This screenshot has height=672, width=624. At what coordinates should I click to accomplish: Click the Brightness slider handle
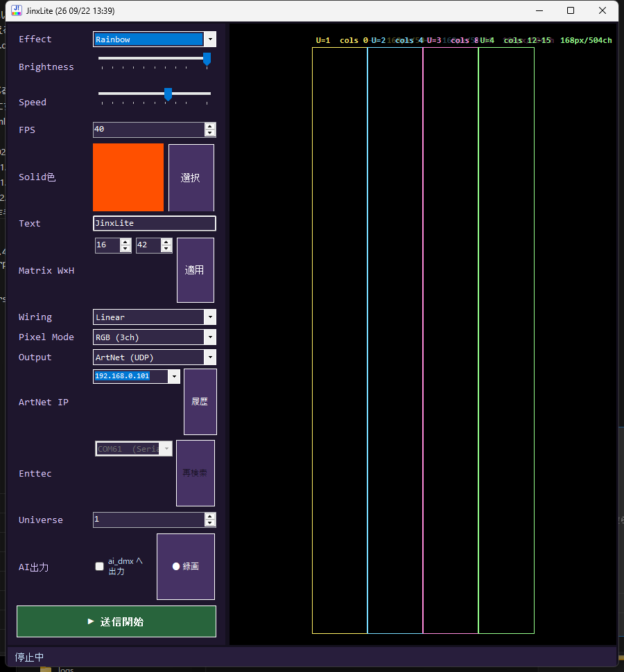coord(207,59)
